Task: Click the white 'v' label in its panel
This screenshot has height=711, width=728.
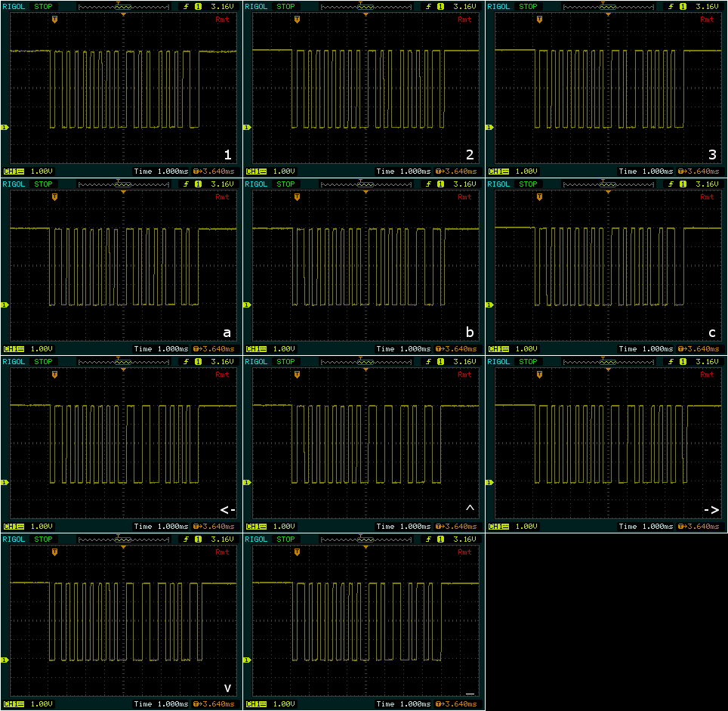Action: (227, 688)
